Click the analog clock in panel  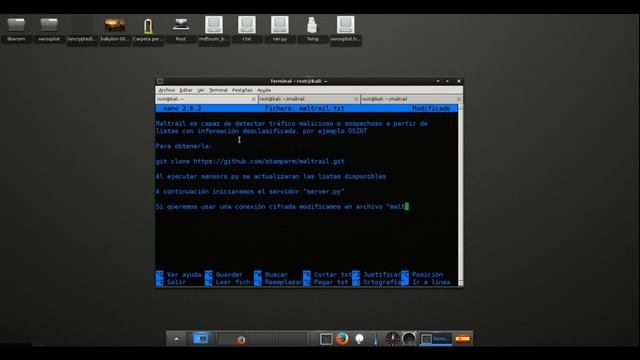tap(393, 339)
